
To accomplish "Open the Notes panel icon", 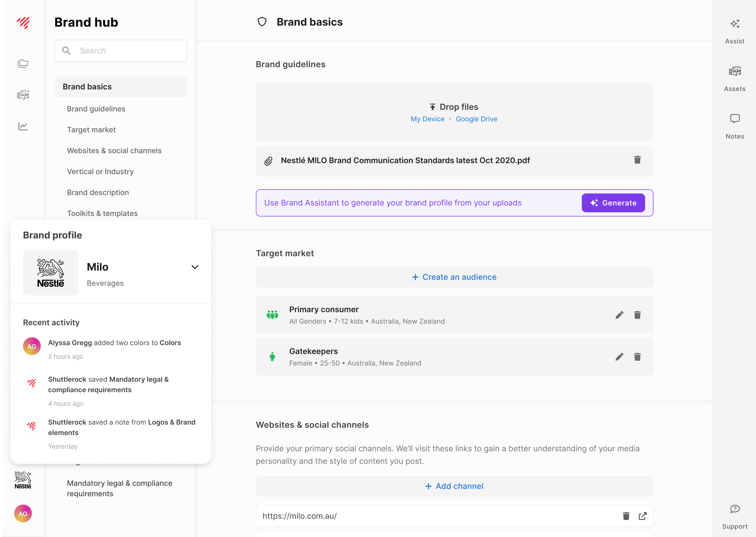I will 735,119.
